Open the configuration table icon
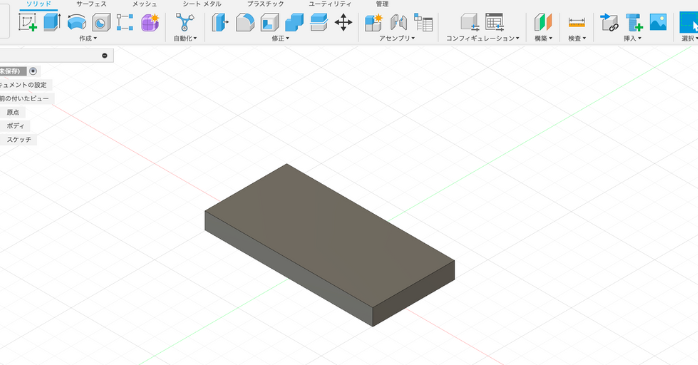 [x=494, y=22]
